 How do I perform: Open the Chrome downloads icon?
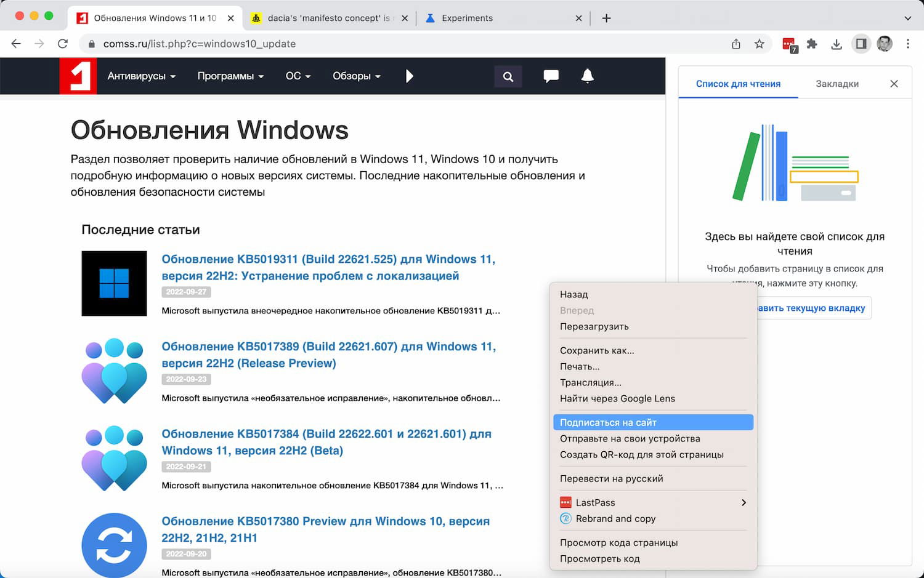[x=837, y=44]
